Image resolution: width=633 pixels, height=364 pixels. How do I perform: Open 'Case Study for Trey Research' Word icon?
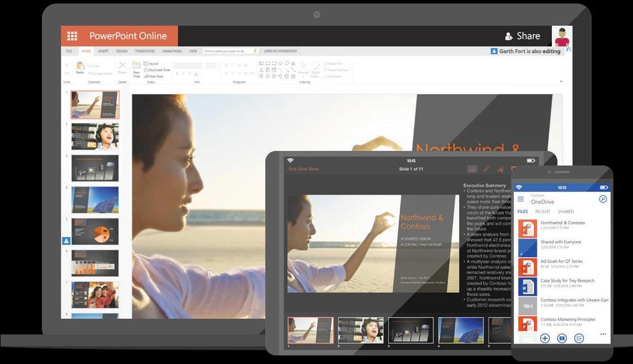coord(528,287)
